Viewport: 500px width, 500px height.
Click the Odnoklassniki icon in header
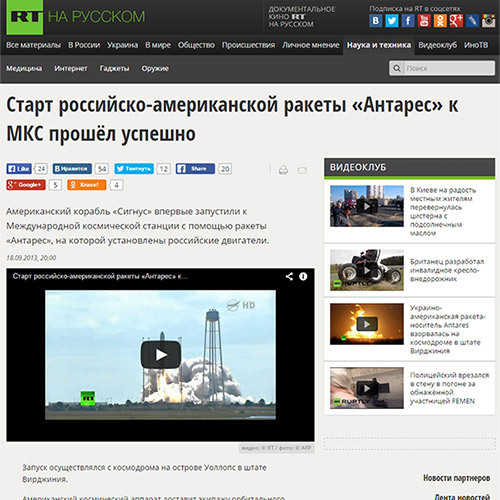coord(440,21)
